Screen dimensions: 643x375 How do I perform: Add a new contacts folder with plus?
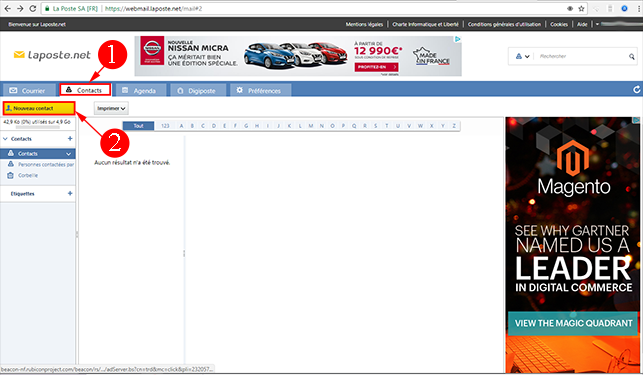pyautogui.click(x=70, y=139)
